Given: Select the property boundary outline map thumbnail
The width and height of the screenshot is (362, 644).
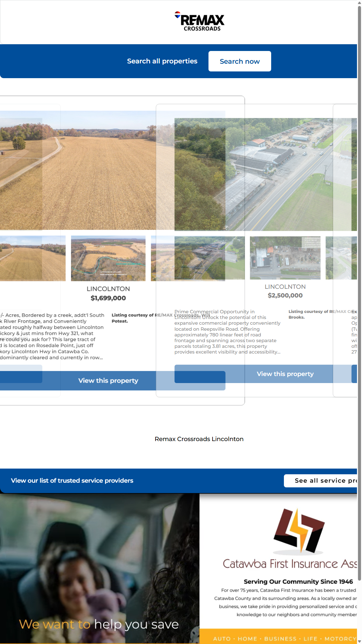Looking at the screenshot, I should (108, 258).
